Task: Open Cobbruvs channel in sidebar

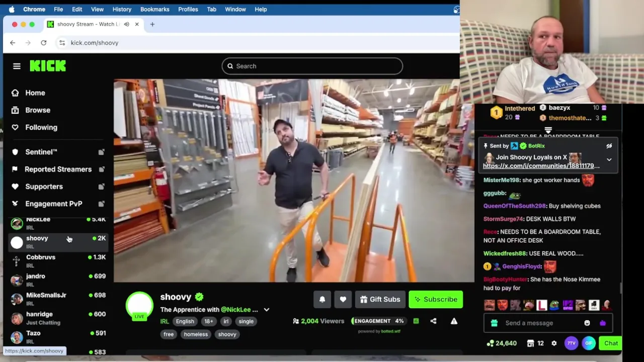Action: pyautogui.click(x=58, y=261)
